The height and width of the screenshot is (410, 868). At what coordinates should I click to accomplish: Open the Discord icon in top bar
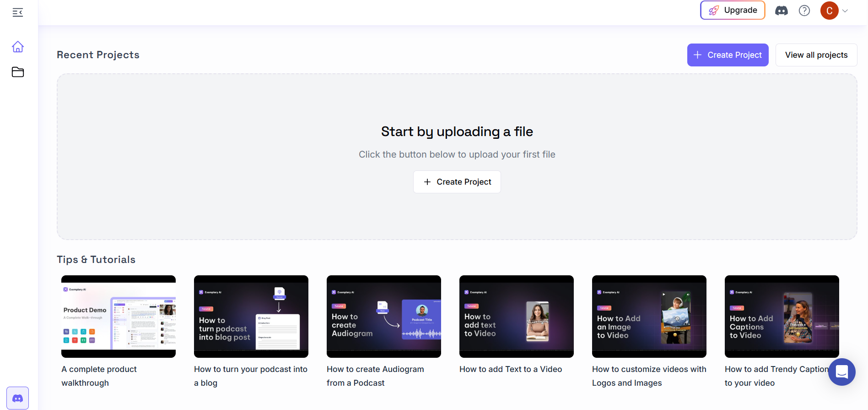[x=782, y=11]
